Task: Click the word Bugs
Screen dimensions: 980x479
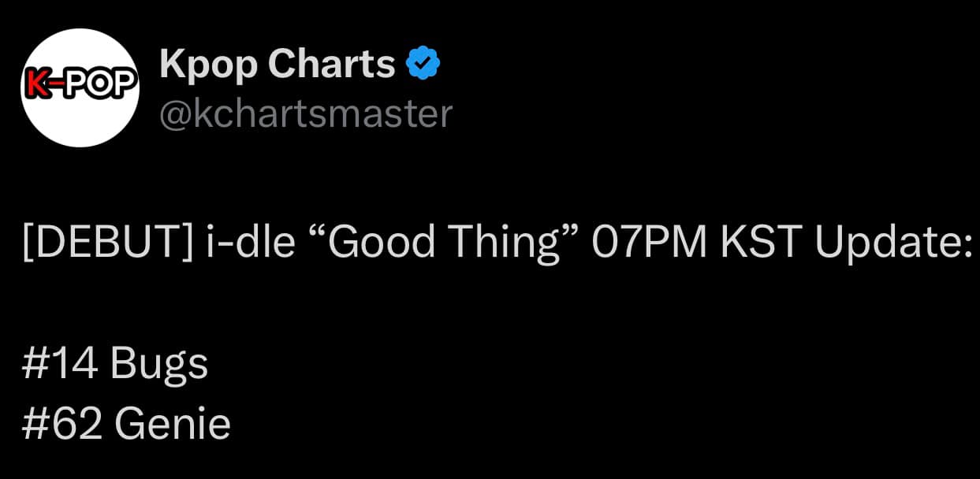Action: pos(159,364)
